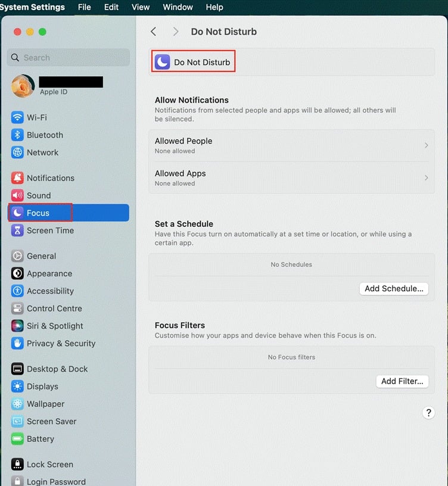The width and height of the screenshot is (448, 486).
Task: Select Network label in sidebar
Action: pyautogui.click(x=42, y=152)
